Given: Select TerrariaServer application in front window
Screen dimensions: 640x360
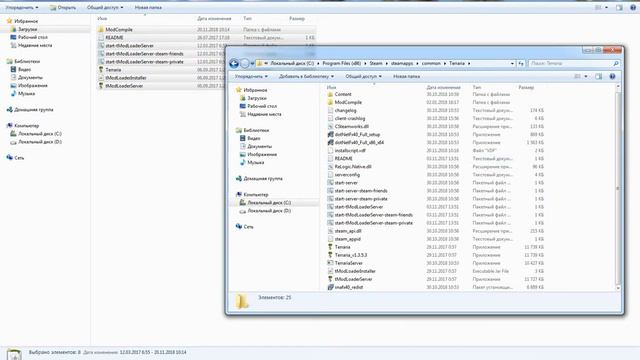Looking at the screenshot, I should tap(349, 263).
